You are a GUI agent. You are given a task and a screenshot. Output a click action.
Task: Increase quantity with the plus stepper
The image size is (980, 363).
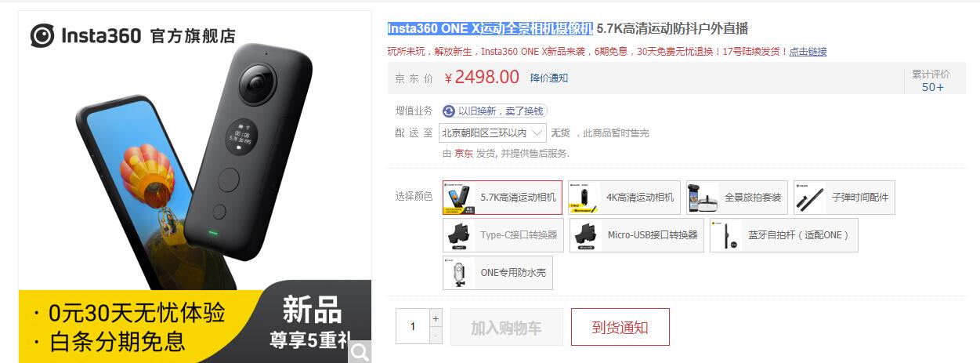(x=436, y=318)
